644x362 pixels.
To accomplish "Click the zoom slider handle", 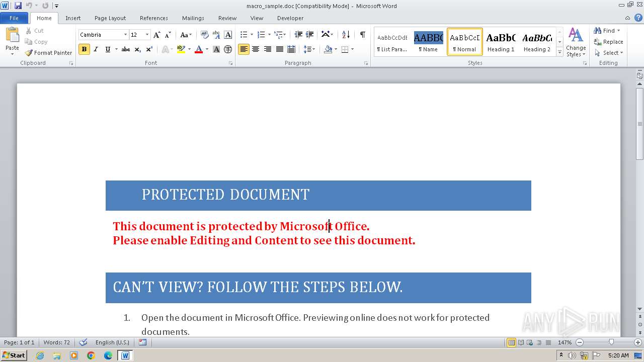I will [611, 342].
